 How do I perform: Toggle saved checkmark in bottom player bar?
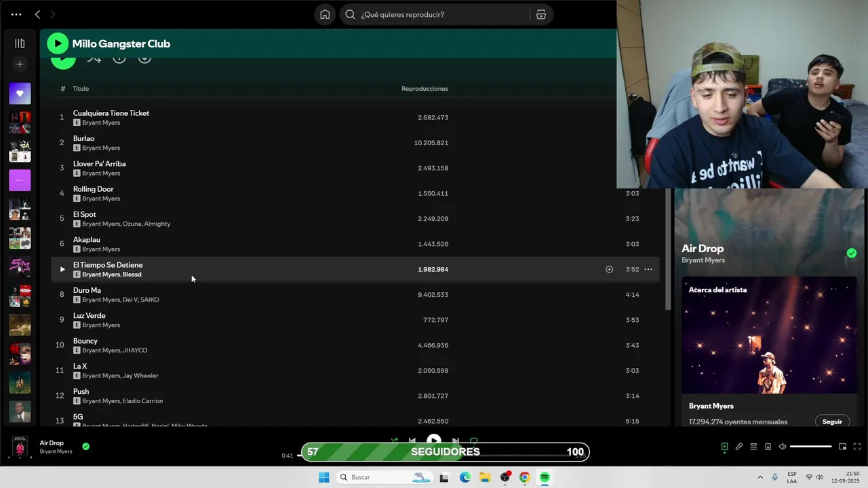(x=85, y=447)
